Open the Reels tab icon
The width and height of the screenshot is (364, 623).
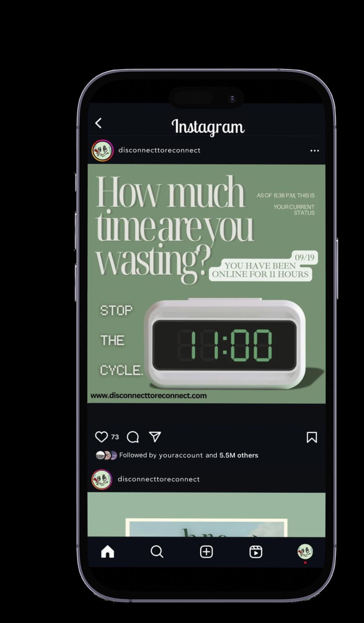[256, 552]
